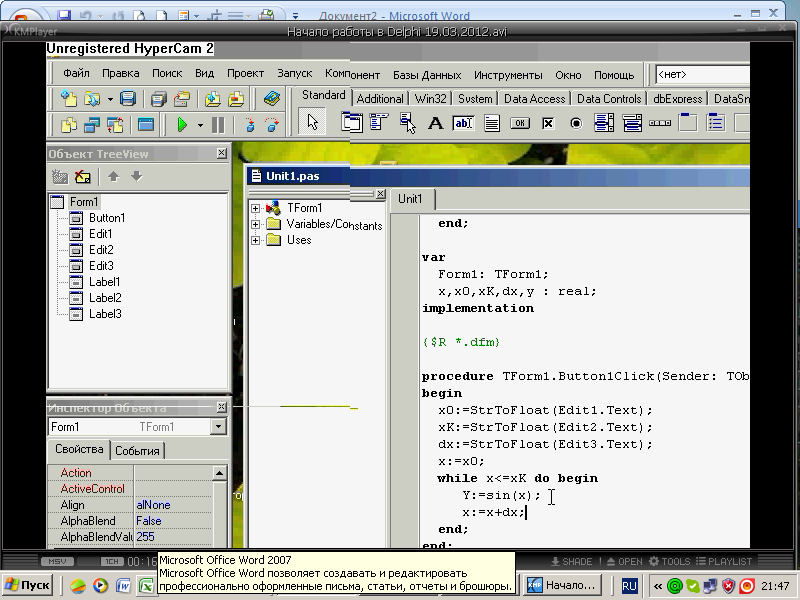Open the События tab in Object Inspector
The height and width of the screenshot is (600, 800).
pyautogui.click(x=137, y=451)
